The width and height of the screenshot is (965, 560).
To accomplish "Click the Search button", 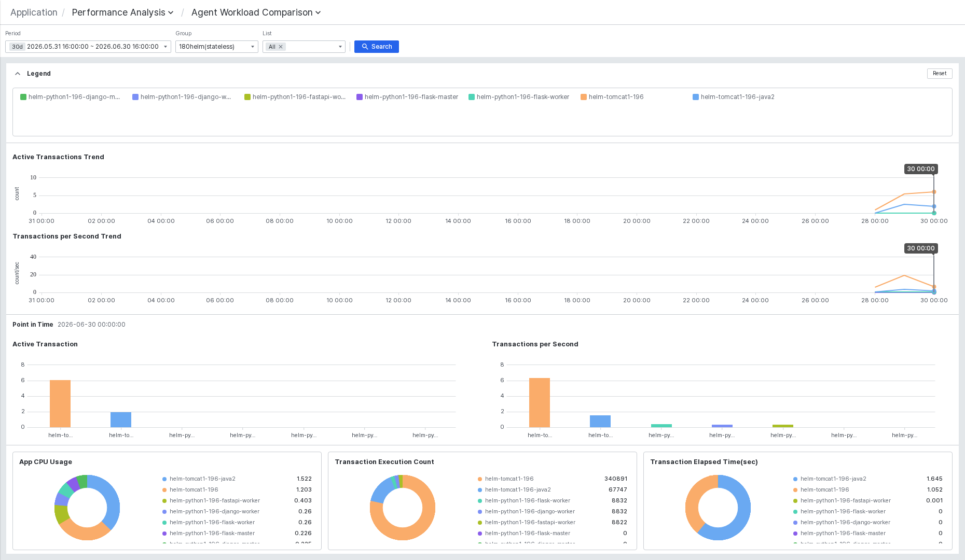I will 377,47.
